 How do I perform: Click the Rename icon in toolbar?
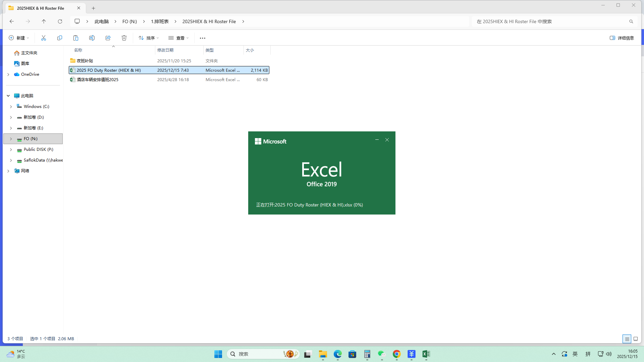(x=92, y=38)
